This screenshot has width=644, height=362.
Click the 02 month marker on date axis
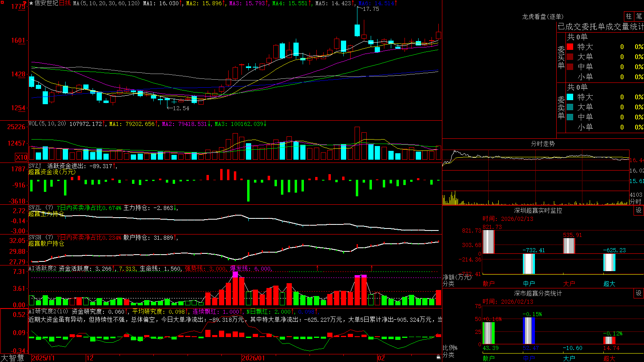coord(381,358)
